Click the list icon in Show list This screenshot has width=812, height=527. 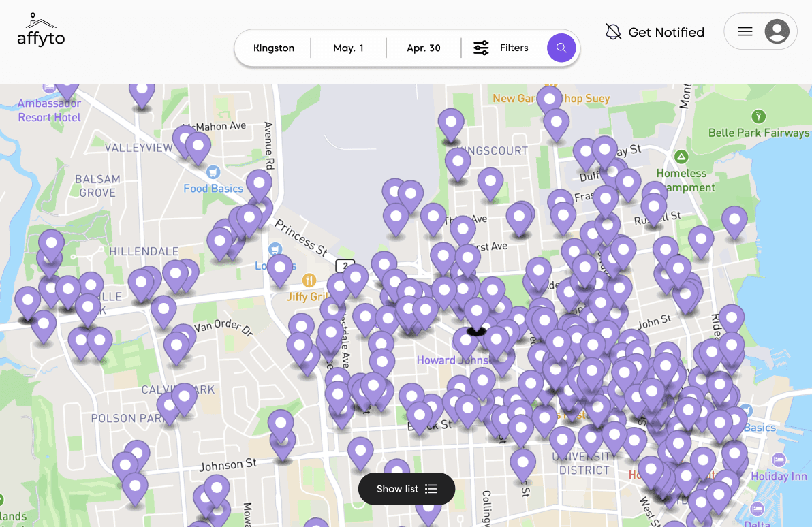tap(431, 489)
